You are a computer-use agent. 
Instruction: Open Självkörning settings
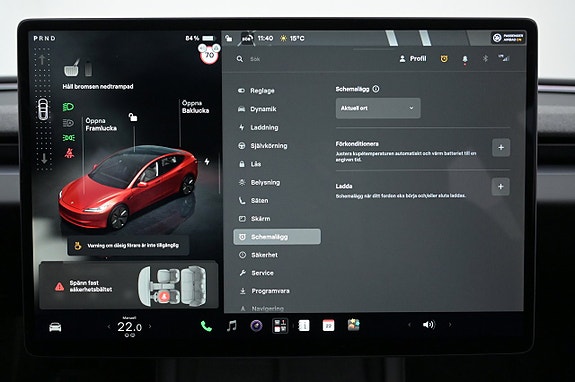point(263,146)
